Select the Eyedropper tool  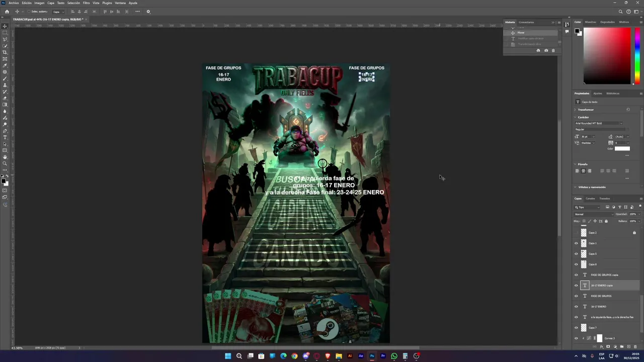(5, 65)
